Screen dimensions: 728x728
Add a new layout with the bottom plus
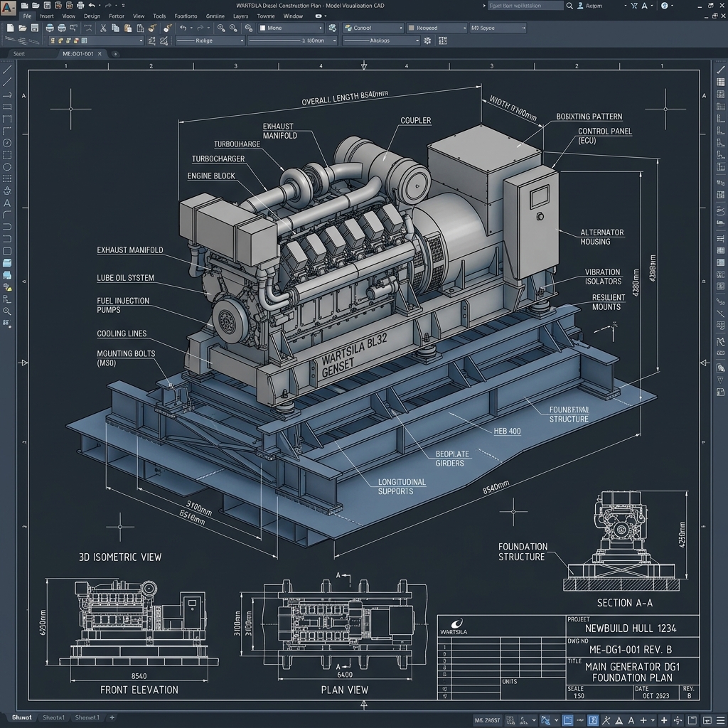pyautogui.click(x=112, y=717)
